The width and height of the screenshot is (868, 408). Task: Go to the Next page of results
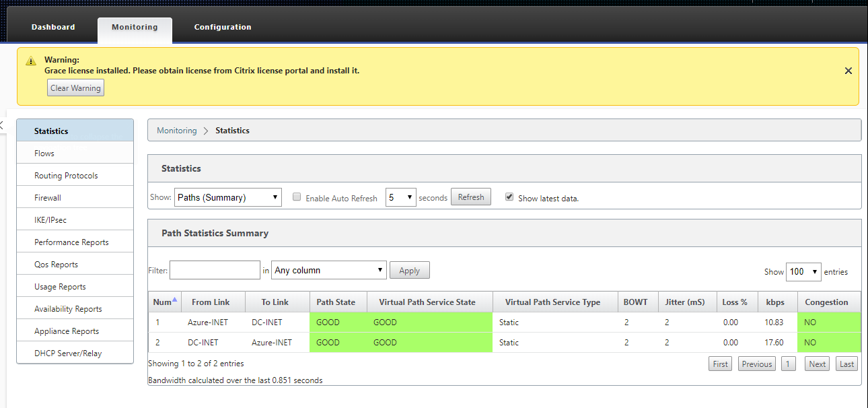click(x=818, y=364)
